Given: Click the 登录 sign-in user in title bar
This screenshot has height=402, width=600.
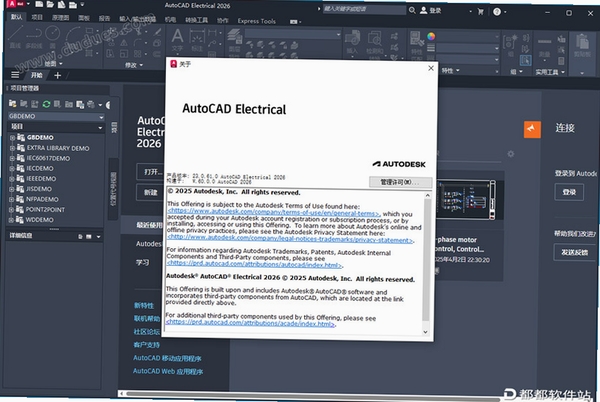Looking at the screenshot, I should [430, 11].
